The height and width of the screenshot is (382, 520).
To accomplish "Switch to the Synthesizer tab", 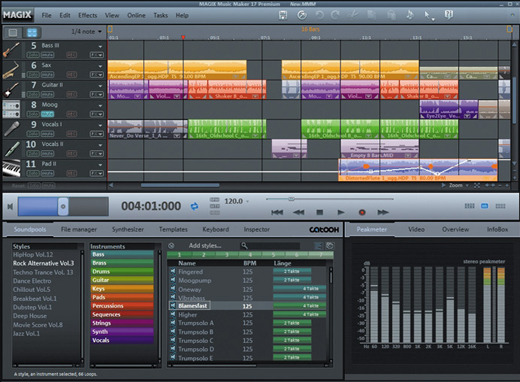I will (128, 229).
